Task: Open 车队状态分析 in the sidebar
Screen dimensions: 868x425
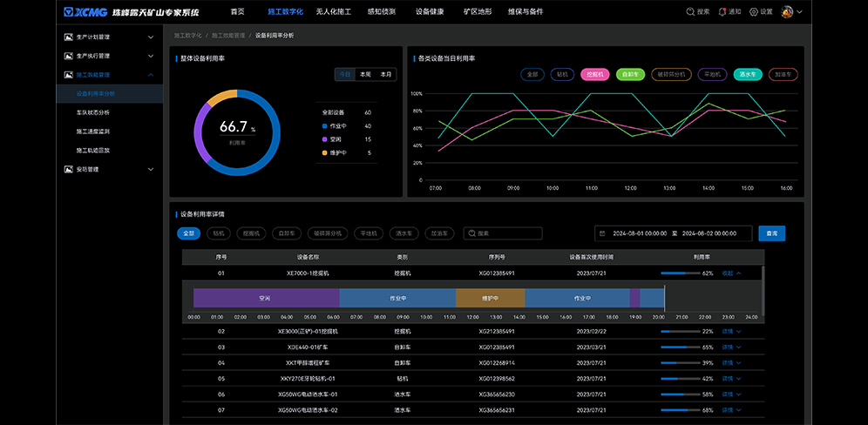Action: (x=92, y=112)
